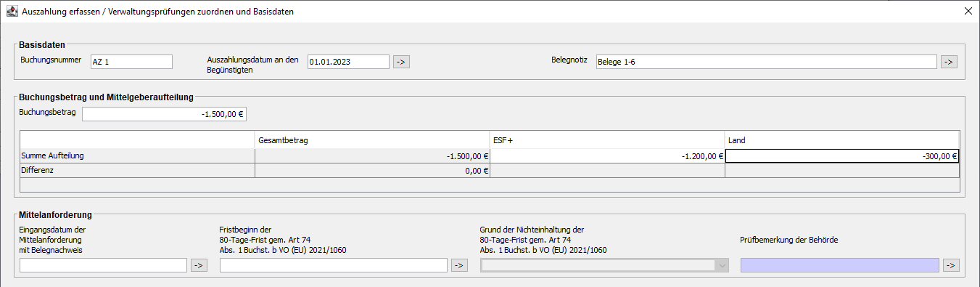The image size is (980, 287).
Task: Click the Buchungsbetrag amount field
Action: coord(165,113)
